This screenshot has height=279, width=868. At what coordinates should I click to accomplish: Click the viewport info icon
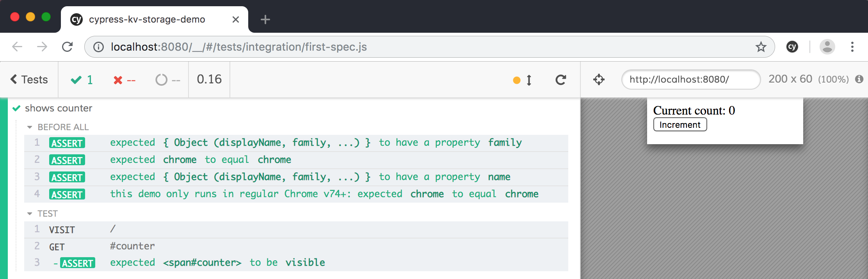(859, 79)
